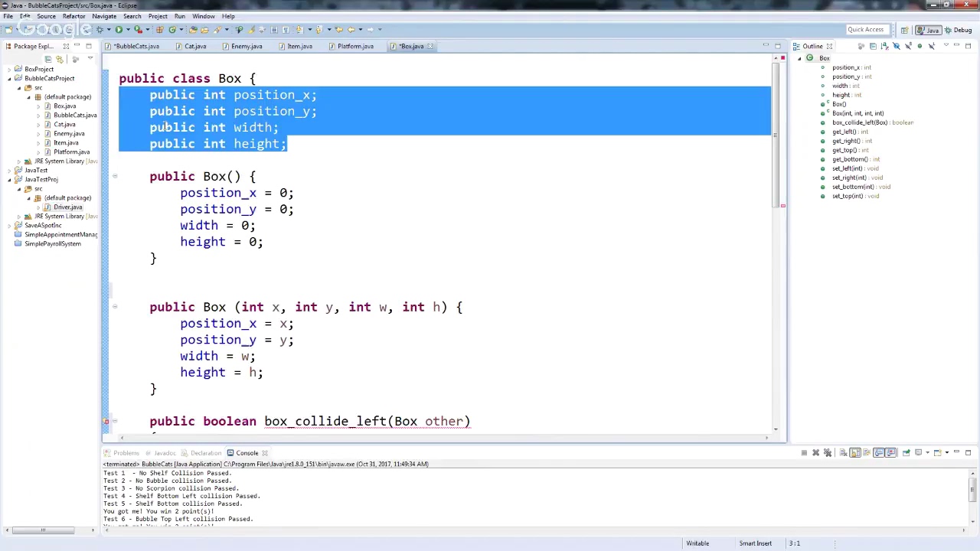The image size is (980, 551).
Task: Switch to the Enemy.java editor tab
Action: click(x=242, y=46)
